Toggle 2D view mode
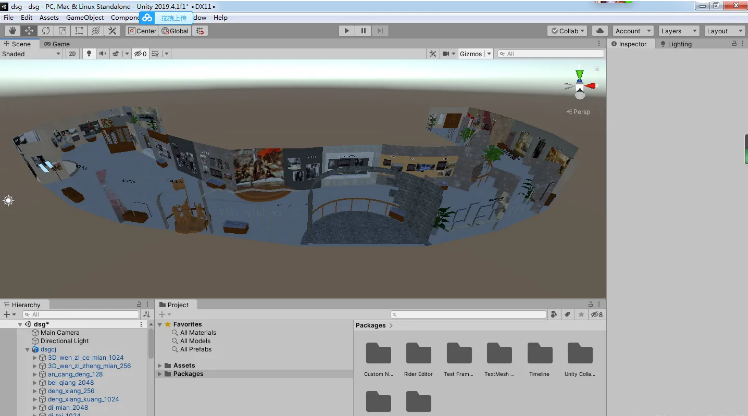Screen dimensions: 748x416 click(x=72, y=54)
